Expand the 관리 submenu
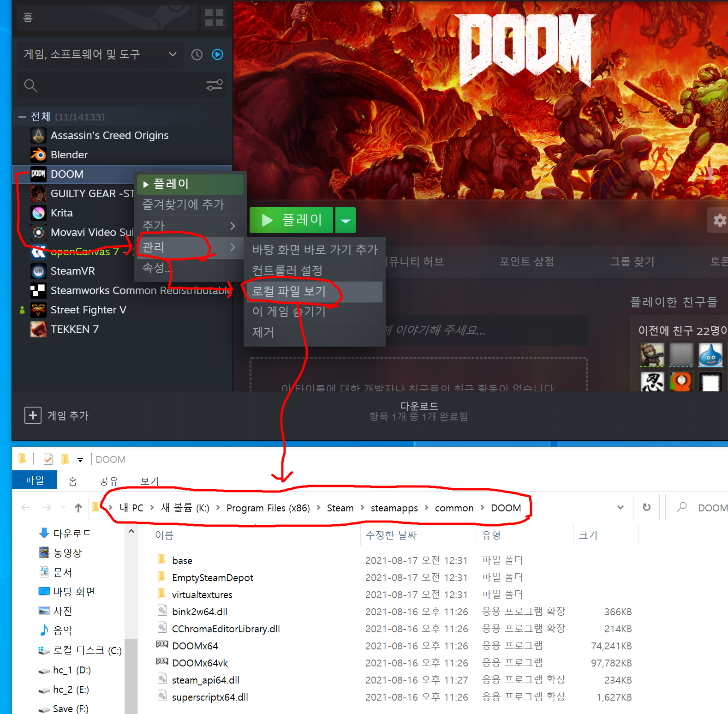Screen dimensions: 728x714 coord(190,247)
